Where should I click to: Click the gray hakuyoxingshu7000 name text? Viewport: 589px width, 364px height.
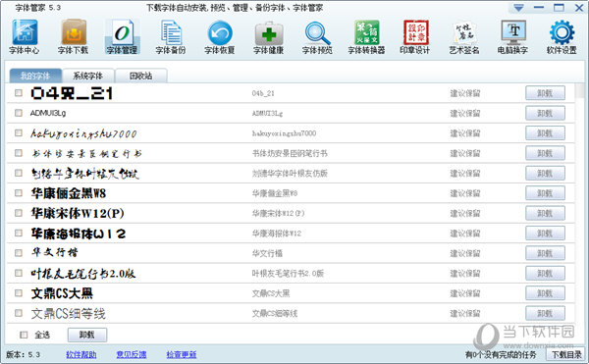click(284, 133)
